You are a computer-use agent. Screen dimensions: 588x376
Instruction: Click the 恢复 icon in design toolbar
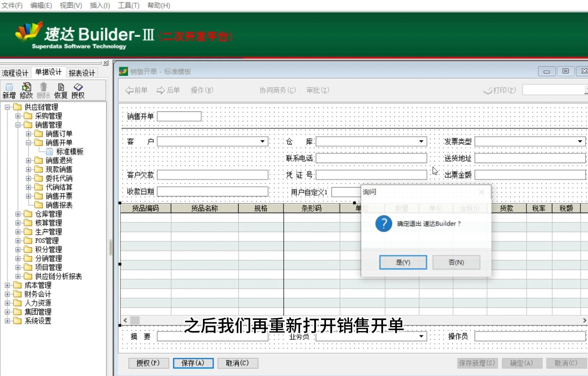point(61,90)
